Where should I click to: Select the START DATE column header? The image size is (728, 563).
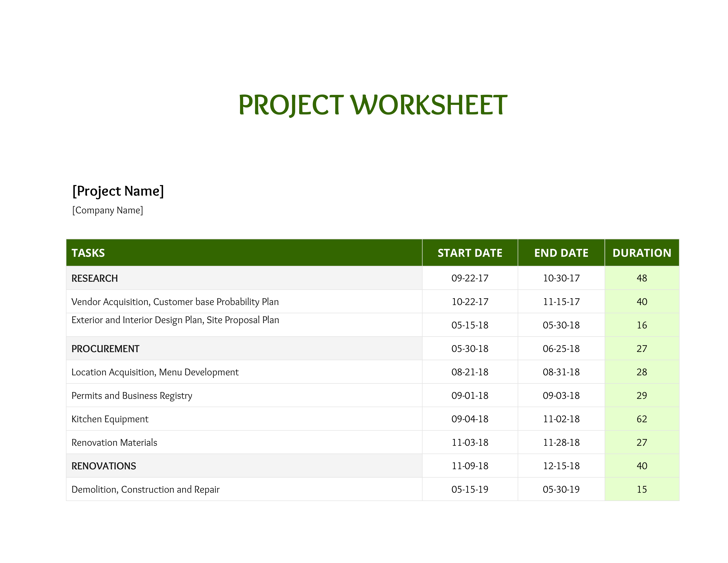pyautogui.click(x=470, y=253)
